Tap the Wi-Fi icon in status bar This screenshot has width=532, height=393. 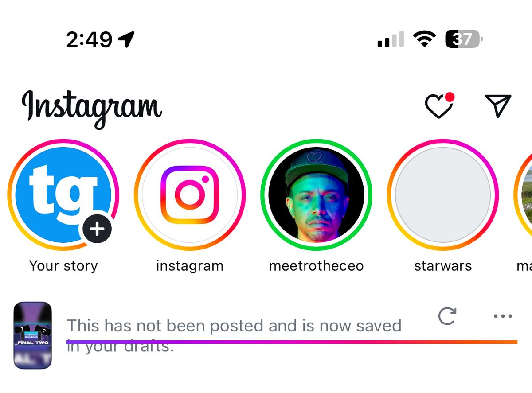point(424,39)
